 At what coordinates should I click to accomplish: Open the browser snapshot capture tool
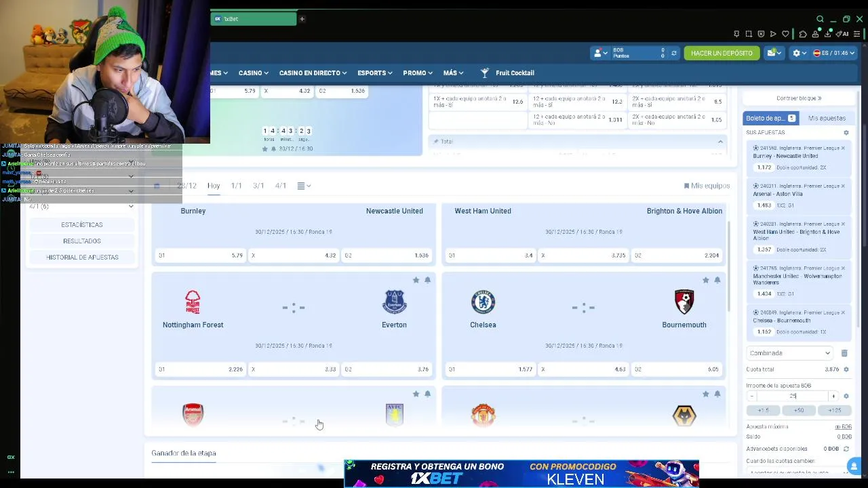pyautogui.click(x=749, y=34)
